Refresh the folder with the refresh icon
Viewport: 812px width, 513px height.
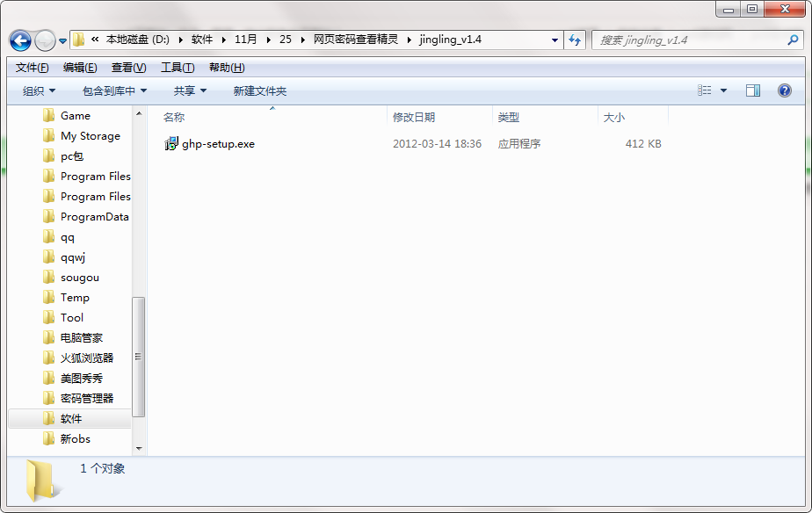(x=575, y=40)
